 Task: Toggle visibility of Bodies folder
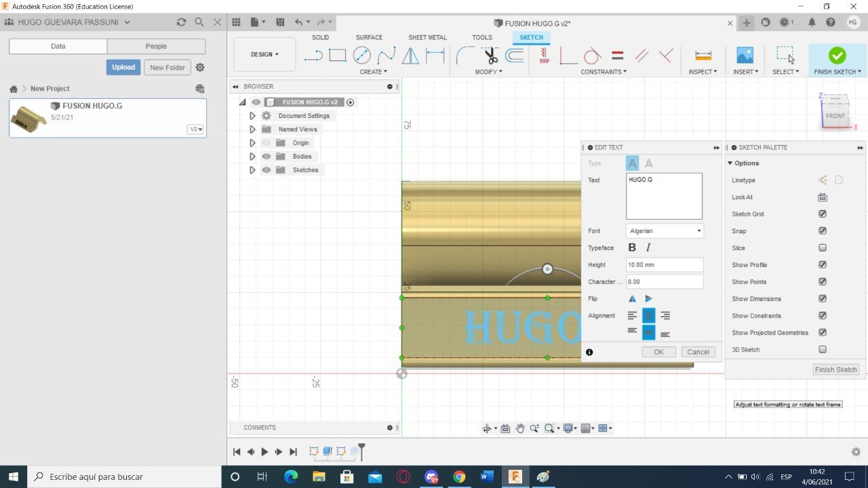click(x=267, y=157)
